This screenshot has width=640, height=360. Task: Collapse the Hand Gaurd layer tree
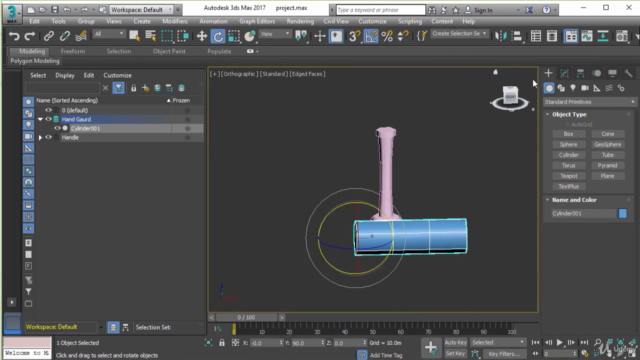(x=40, y=119)
